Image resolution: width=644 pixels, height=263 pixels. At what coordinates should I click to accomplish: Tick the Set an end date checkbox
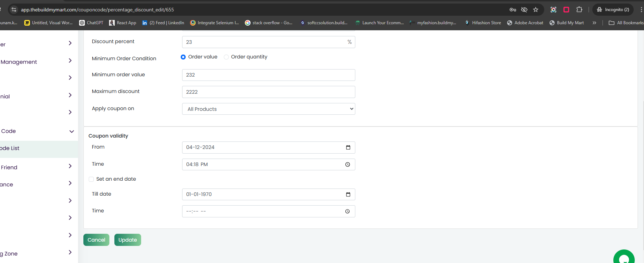[91, 179]
